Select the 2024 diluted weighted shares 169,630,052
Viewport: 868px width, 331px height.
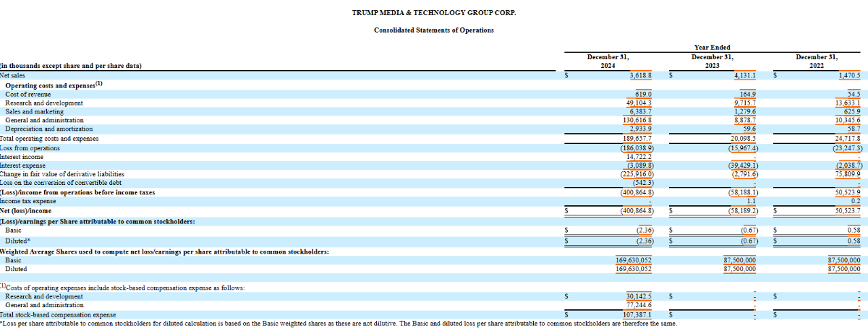pyautogui.click(x=634, y=268)
